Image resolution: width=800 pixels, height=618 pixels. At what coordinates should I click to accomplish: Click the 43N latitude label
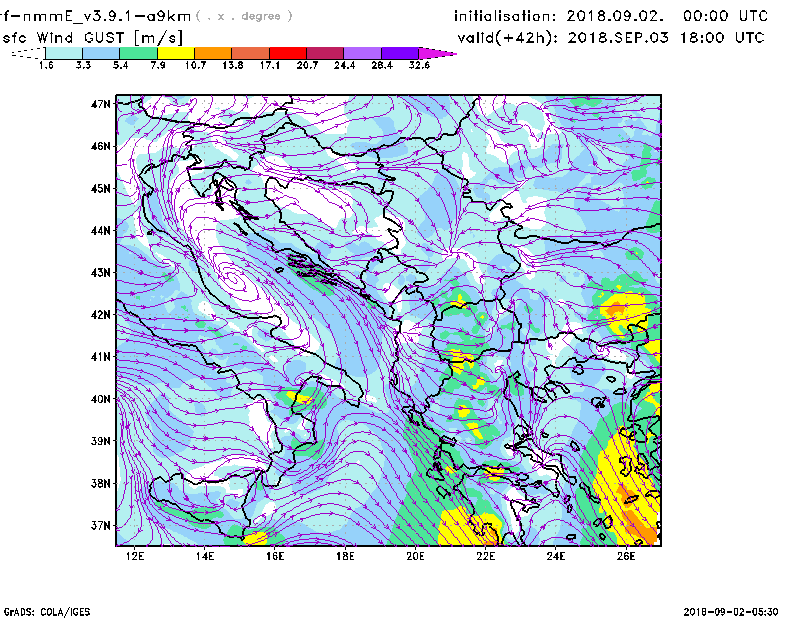pos(100,273)
